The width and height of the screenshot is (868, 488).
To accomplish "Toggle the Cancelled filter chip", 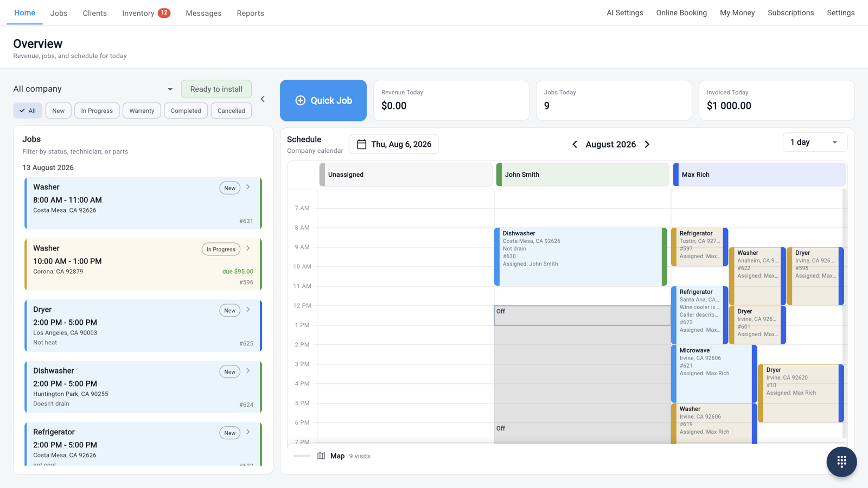I will point(231,111).
